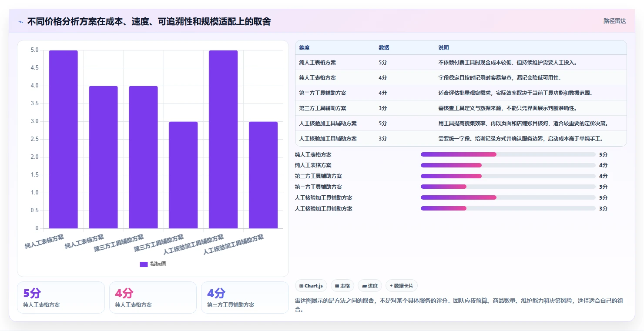Click the 4-point 纯人工表格方案 chart bar

103,157
